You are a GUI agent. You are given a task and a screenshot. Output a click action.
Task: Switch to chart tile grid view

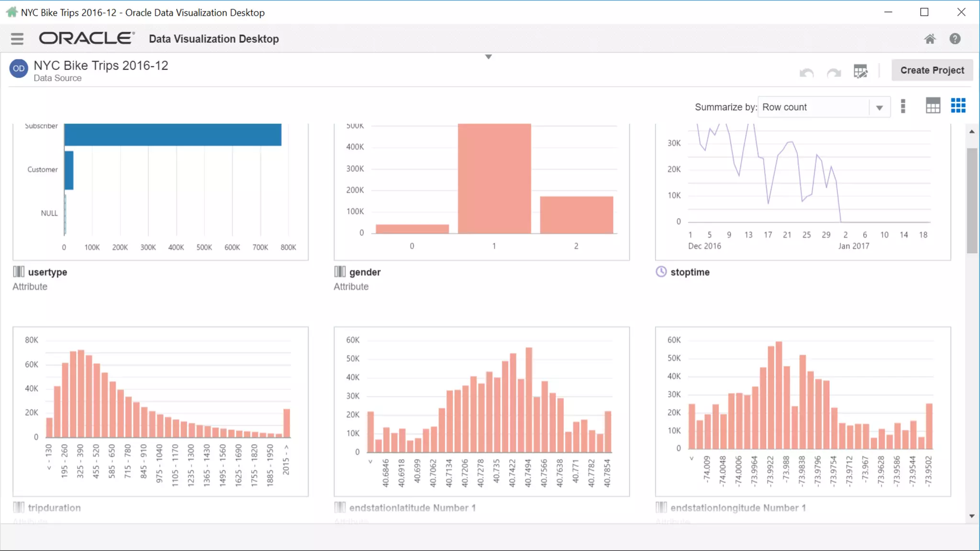[958, 106]
